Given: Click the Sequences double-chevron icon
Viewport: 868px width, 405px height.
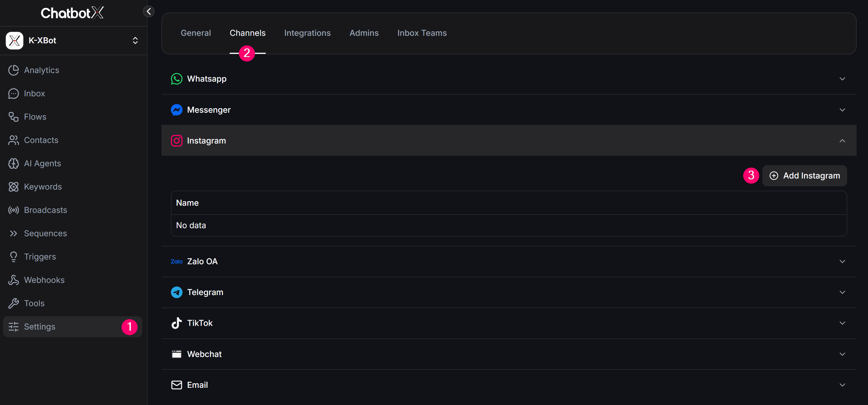Looking at the screenshot, I should click(x=14, y=233).
